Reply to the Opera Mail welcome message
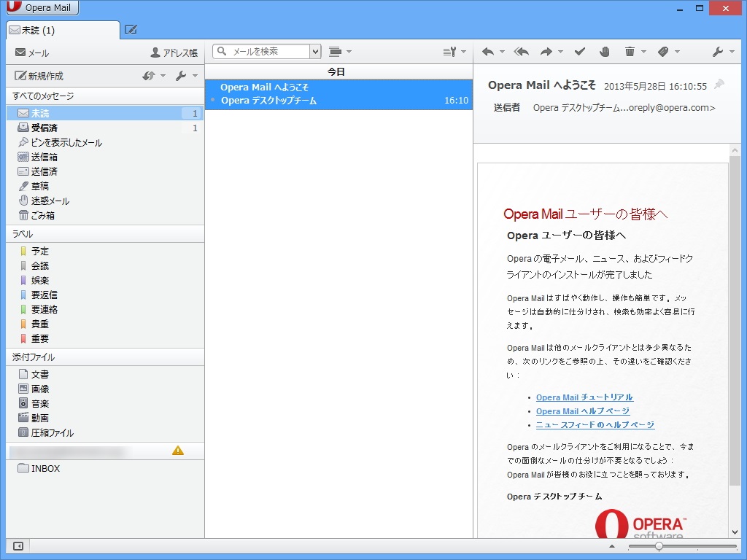 [x=489, y=52]
